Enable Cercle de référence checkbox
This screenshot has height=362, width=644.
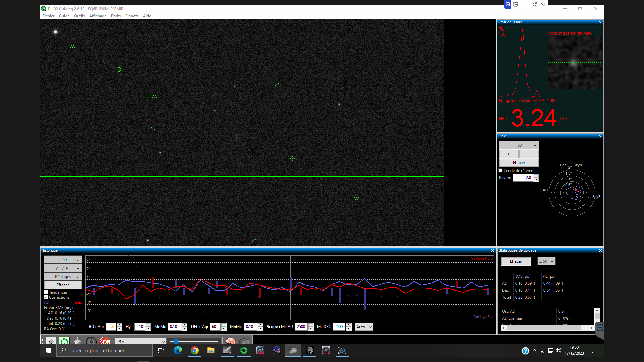(x=501, y=171)
